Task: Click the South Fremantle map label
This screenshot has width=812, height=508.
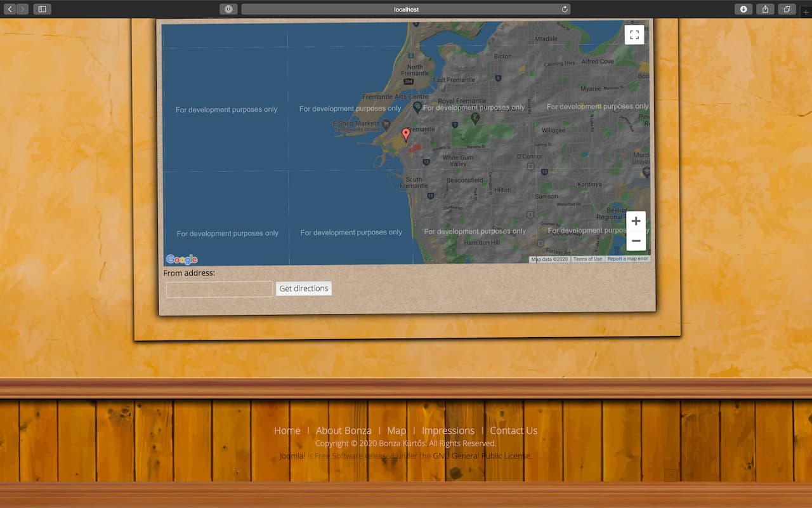Action: point(414,183)
